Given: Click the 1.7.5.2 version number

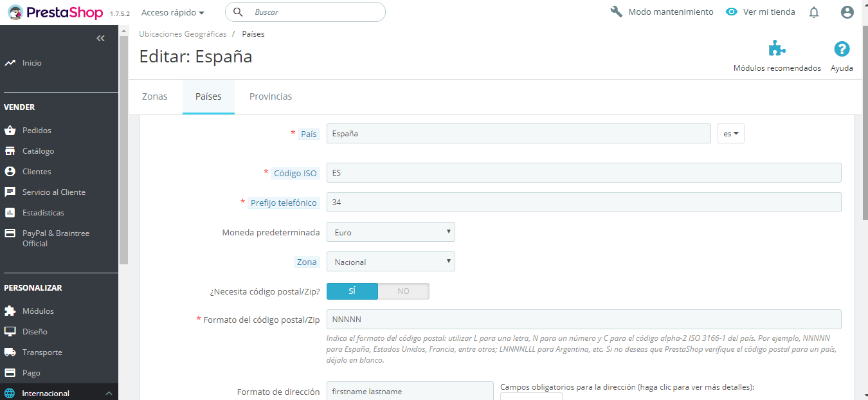Looking at the screenshot, I should (x=120, y=14).
